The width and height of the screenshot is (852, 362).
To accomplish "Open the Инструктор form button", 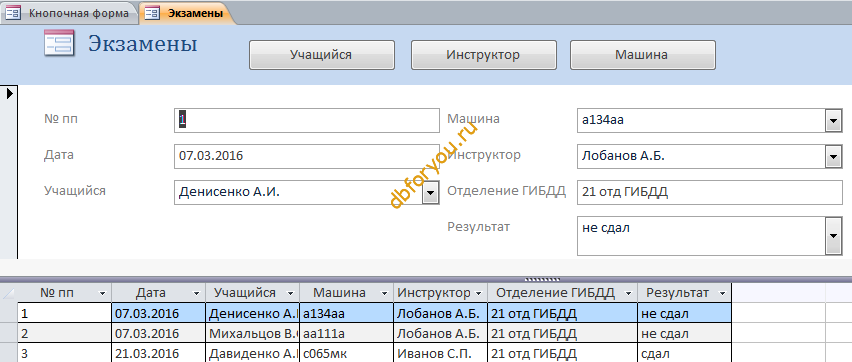I will (483, 55).
